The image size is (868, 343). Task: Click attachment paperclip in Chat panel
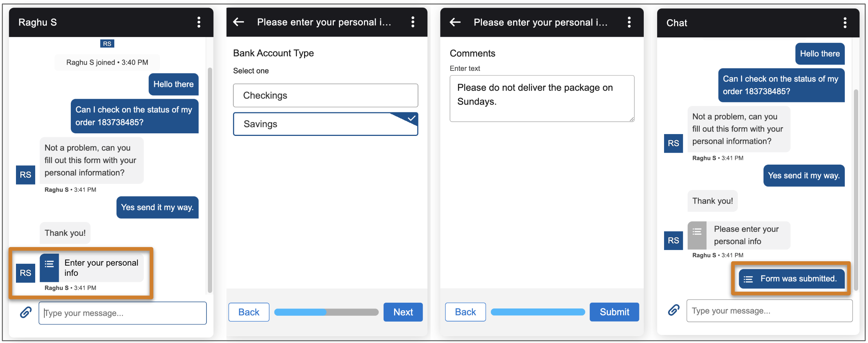[673, 310]
